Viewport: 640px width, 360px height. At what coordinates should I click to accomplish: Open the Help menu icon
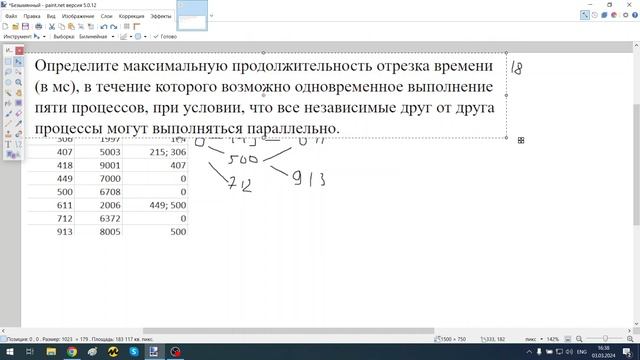pyautogui.click(x=635, y=15)
